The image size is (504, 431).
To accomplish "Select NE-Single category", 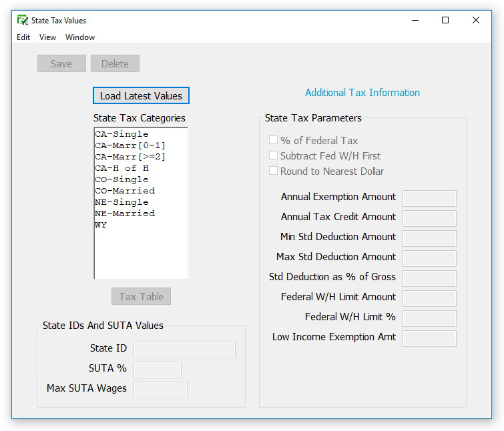I will click(141, 202).
